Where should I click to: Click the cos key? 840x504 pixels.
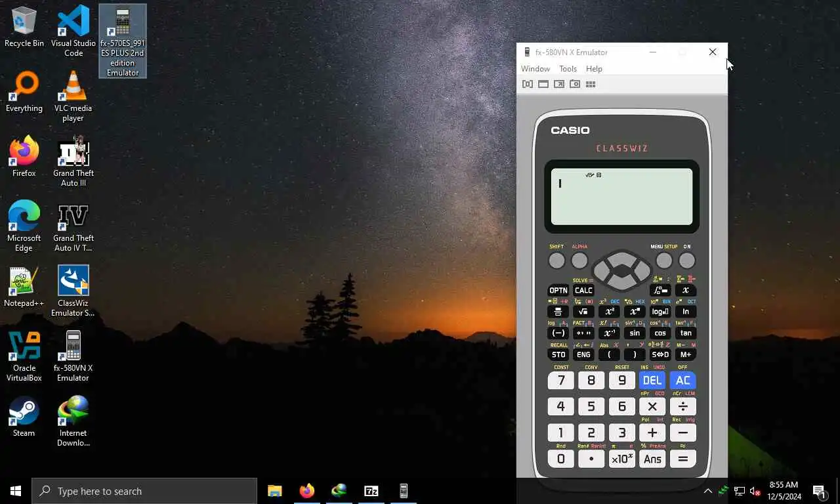click(660, 333)
